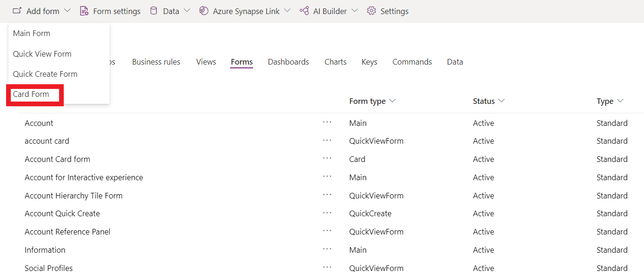Switch to the Business rules tab
This screenshot has width=644, height=278.
click(x=156, y=62)
